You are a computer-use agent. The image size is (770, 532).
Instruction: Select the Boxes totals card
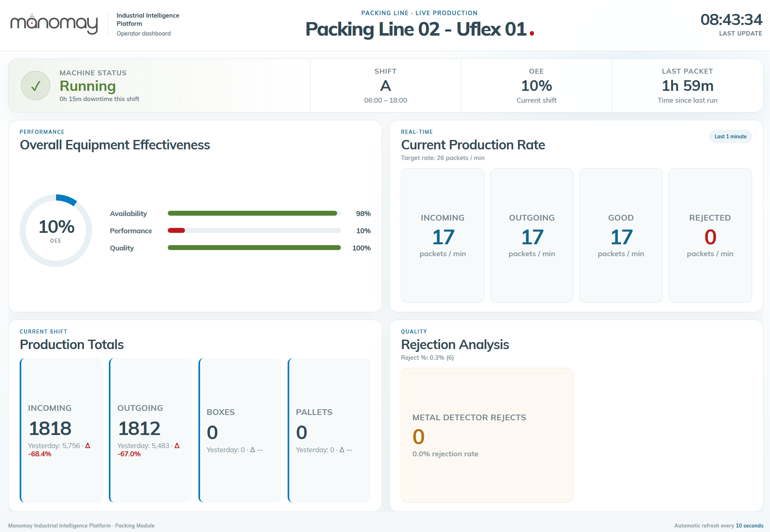coord(240,430)
